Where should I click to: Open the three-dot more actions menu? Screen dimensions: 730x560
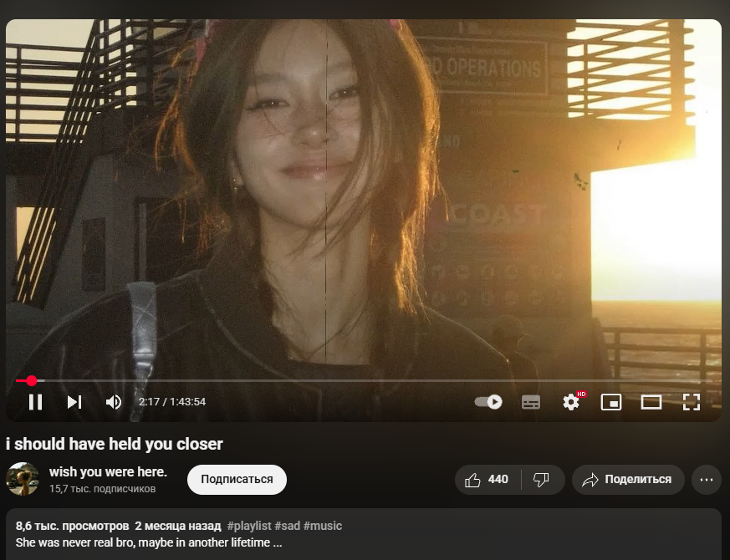[707, 480]
